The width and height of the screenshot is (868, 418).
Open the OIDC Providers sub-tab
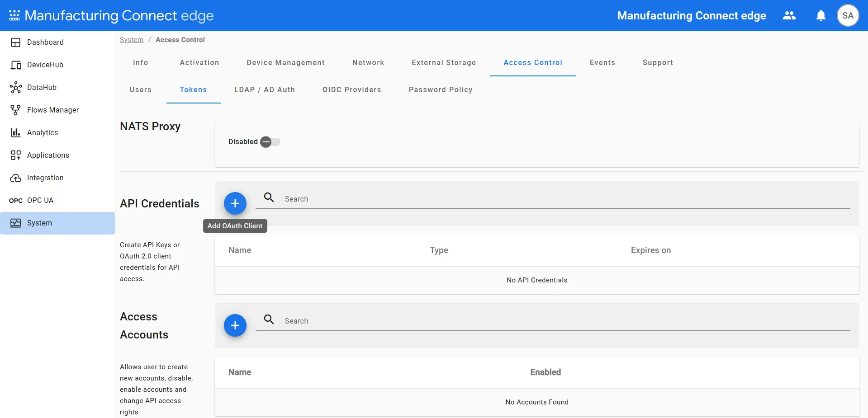pos(352,90)
